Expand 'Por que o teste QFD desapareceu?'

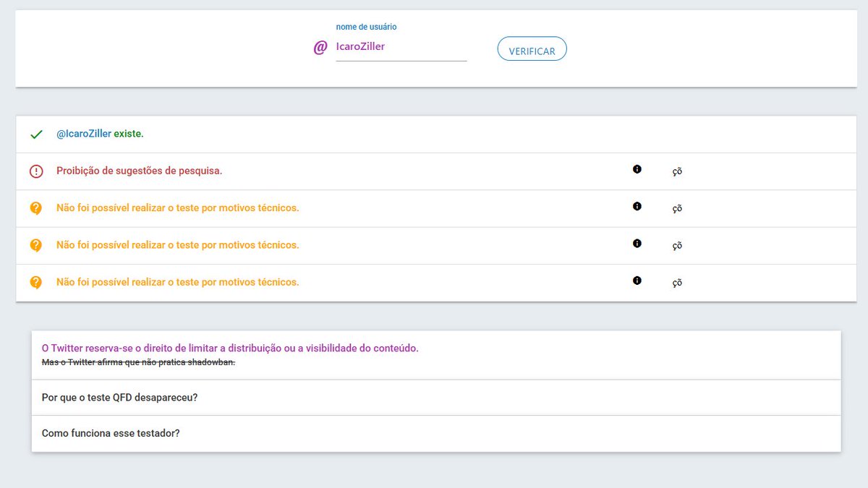[x=436, y=398]
